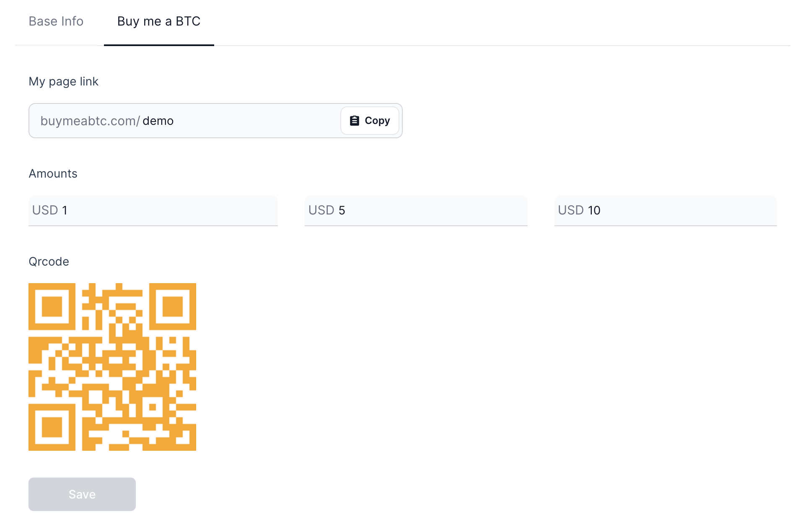Focus the USD 10 amount field

pos(666,210)
